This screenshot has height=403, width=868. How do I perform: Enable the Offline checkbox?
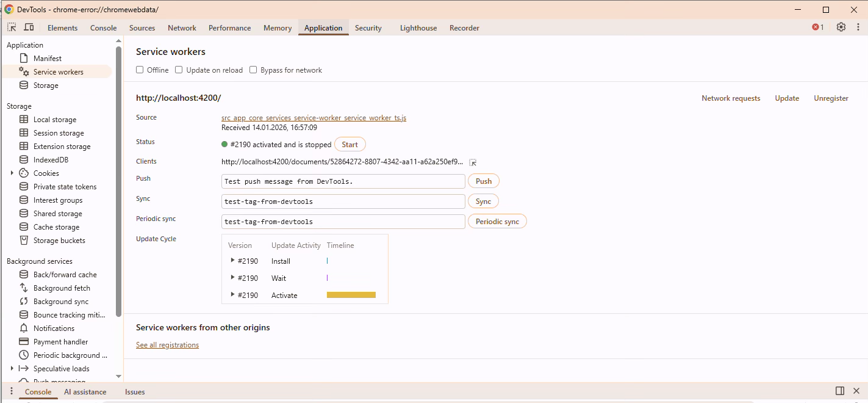(140, 70)
